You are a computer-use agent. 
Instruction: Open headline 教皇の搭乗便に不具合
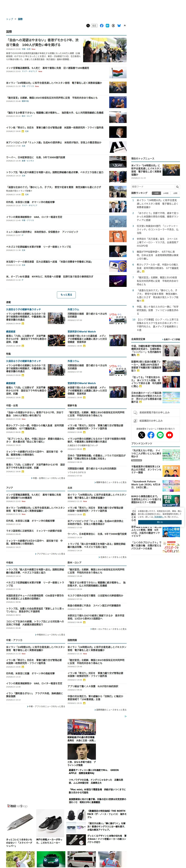point(94,606)
